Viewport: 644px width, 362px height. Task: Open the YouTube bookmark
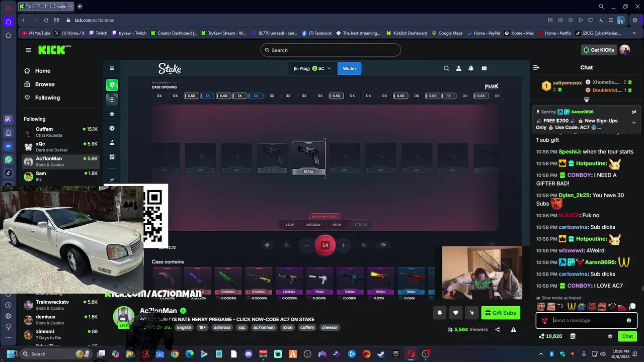point(36,33)
